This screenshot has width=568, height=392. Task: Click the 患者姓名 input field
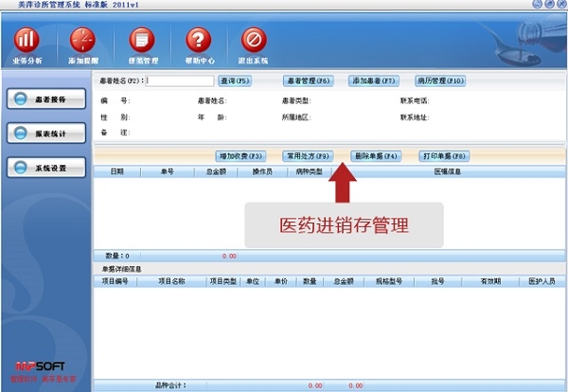[x=180, y=80]
